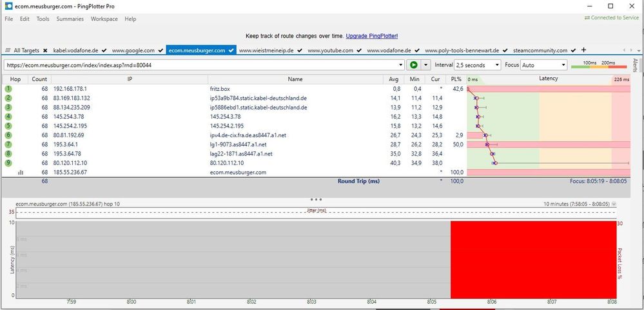Image resolution: width=644 pixels, height=310 pixels.
Task: Select the lag22-1871.as8447.a1.net hop name
Action: click(x=241, y=154)
